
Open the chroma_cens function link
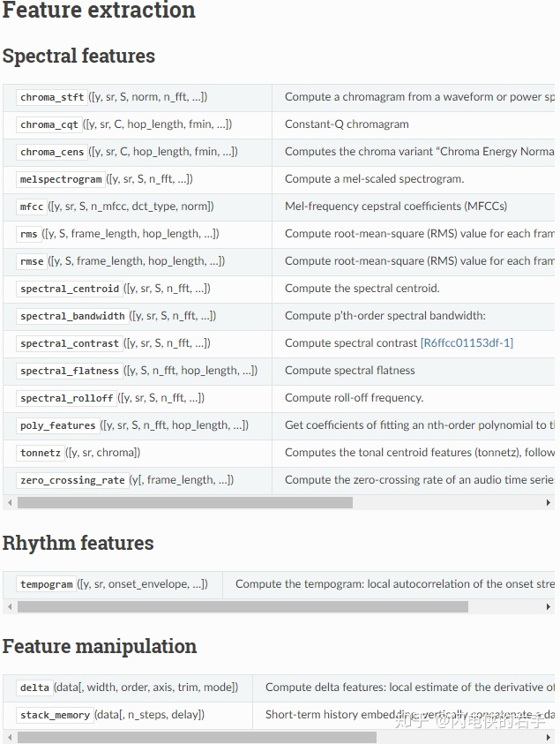coord(52,152)
